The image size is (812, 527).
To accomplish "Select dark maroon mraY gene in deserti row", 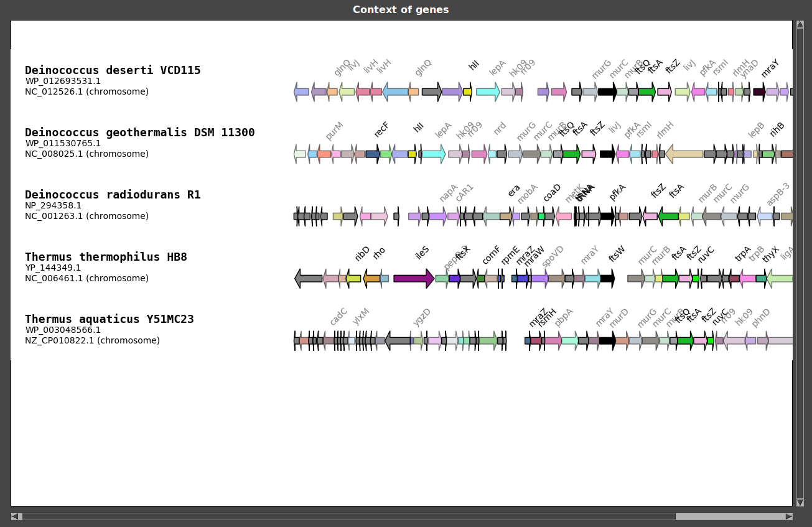I will point(759,92).
